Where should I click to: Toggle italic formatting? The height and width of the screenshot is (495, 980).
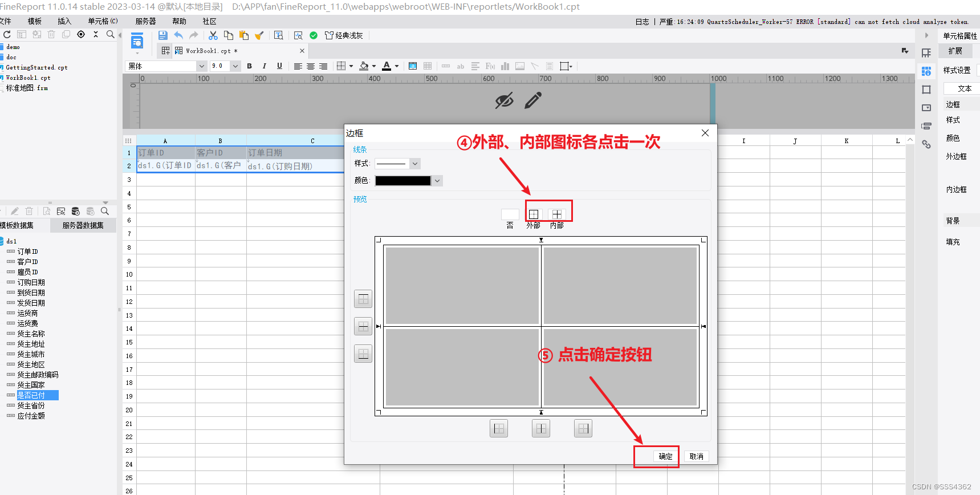(x=264, y=66)
